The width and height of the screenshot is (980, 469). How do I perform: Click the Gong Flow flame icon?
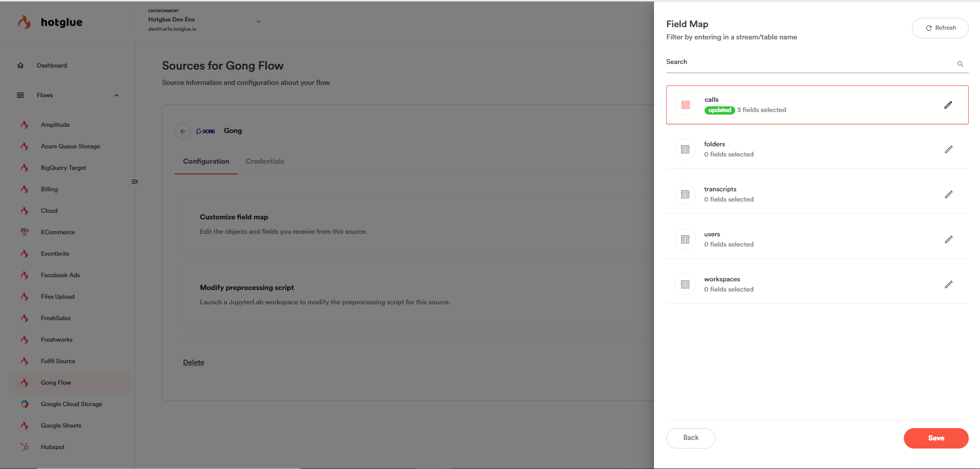click(x=24, y=383)
